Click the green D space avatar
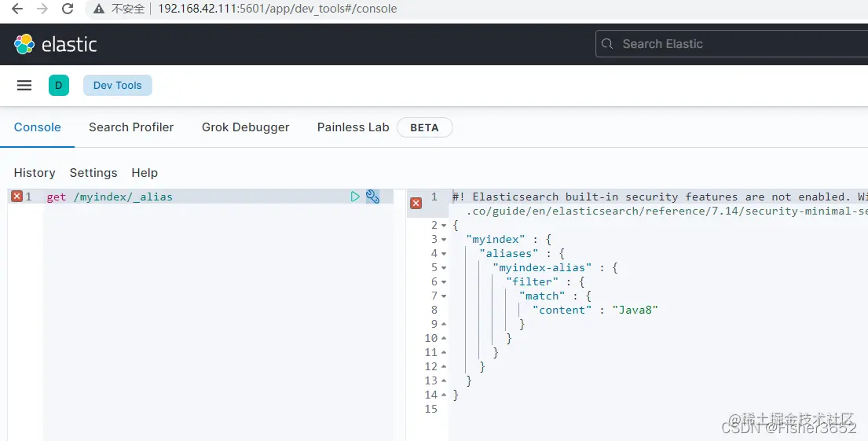Screen dimensions: 868x441 coord(59,86)
